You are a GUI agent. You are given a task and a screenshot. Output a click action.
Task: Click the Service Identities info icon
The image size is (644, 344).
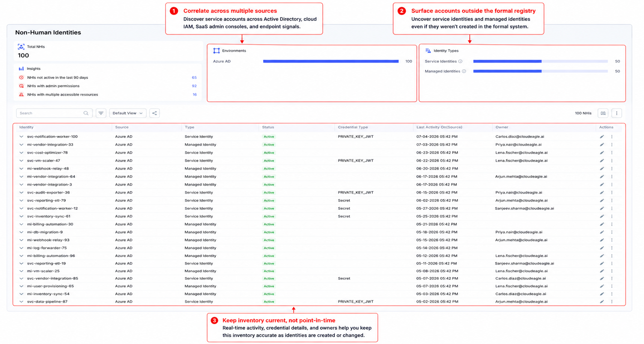point(460,62)
